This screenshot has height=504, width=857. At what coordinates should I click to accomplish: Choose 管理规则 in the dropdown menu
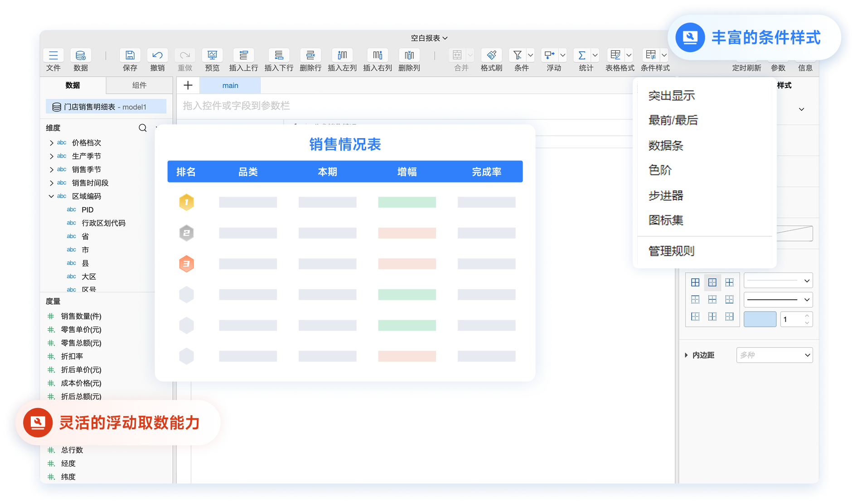tap(671, 251)
